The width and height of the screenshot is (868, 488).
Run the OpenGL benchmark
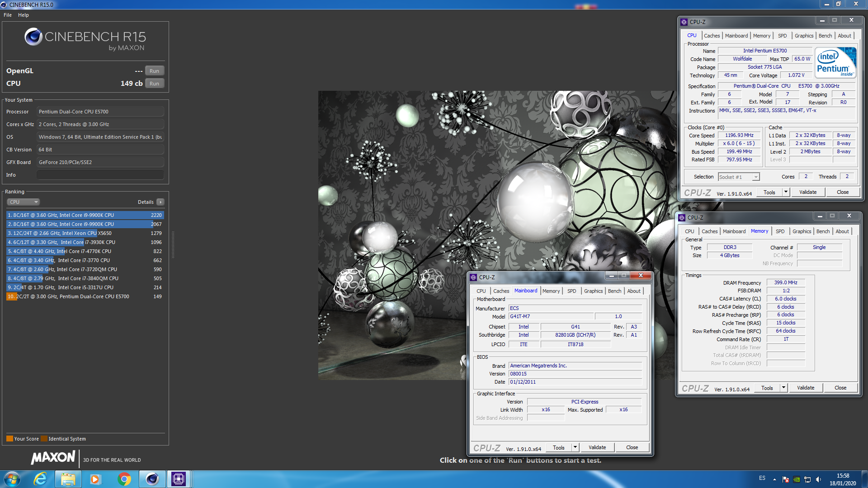pos(154,71)
